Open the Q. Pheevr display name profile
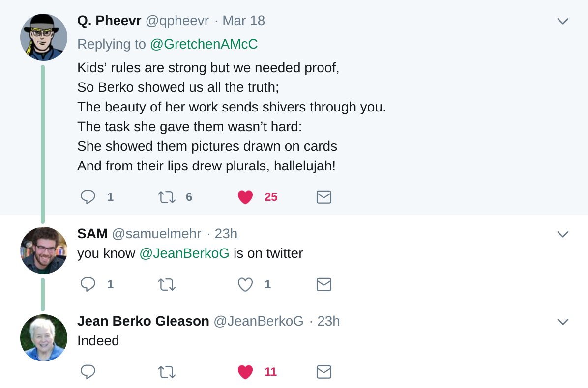 coord(109,21)
